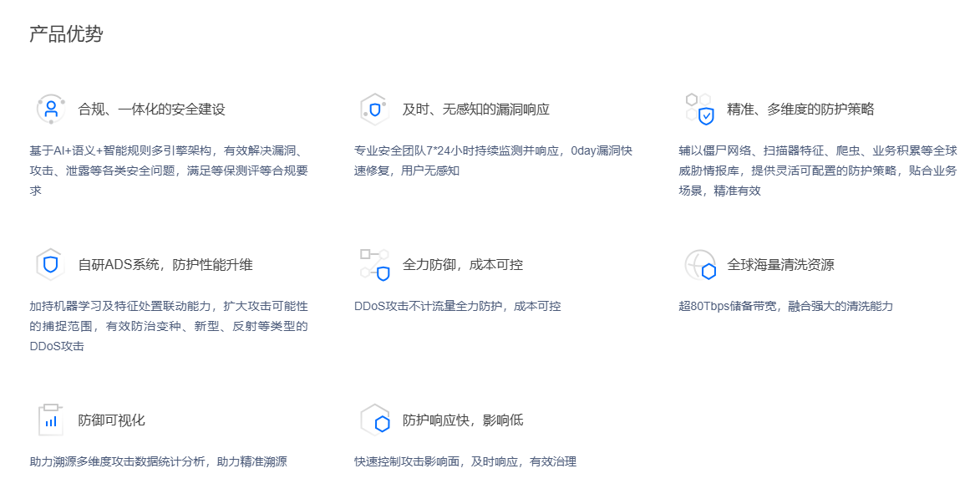This screenshot has width=980, height=499.
Task: Click the heading 防护响应快，影响低
Action: (x=463, y=420)
